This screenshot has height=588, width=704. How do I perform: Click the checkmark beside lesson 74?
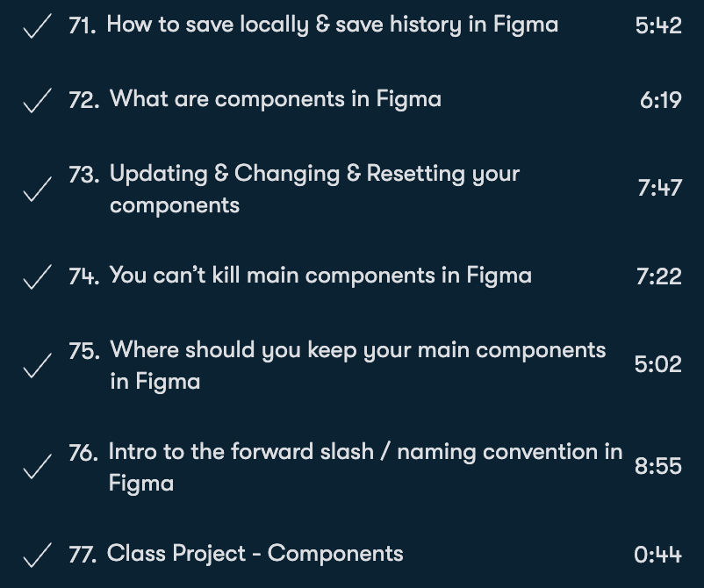coord(35,278)
